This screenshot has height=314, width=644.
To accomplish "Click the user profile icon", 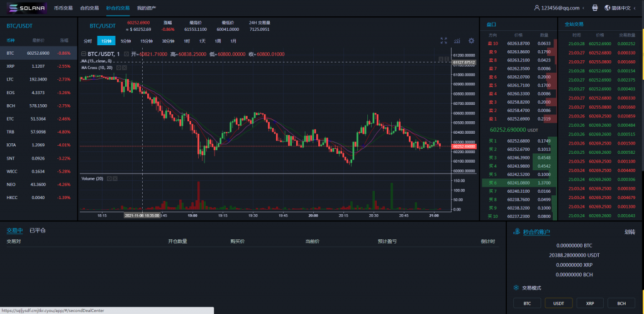I will 536,8.
